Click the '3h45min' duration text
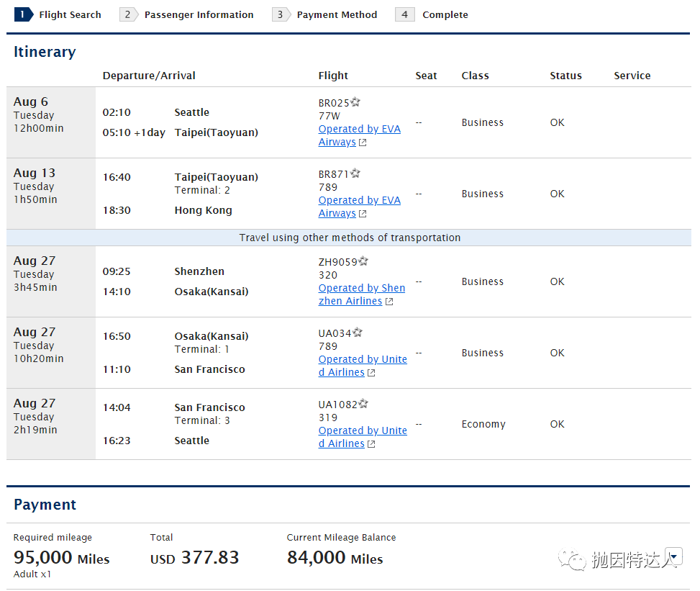The height and width of the screenshot is (591, 700). (x=35, y=287)
